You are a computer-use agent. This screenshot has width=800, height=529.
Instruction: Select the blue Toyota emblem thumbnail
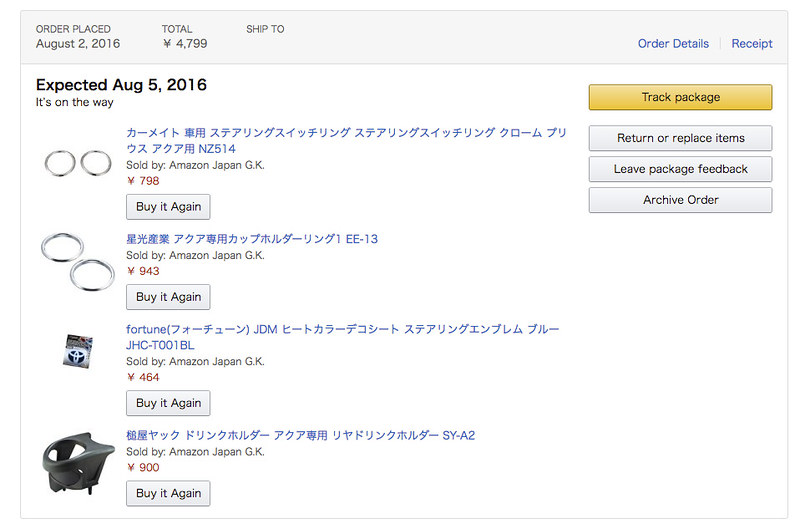[78, 350]
